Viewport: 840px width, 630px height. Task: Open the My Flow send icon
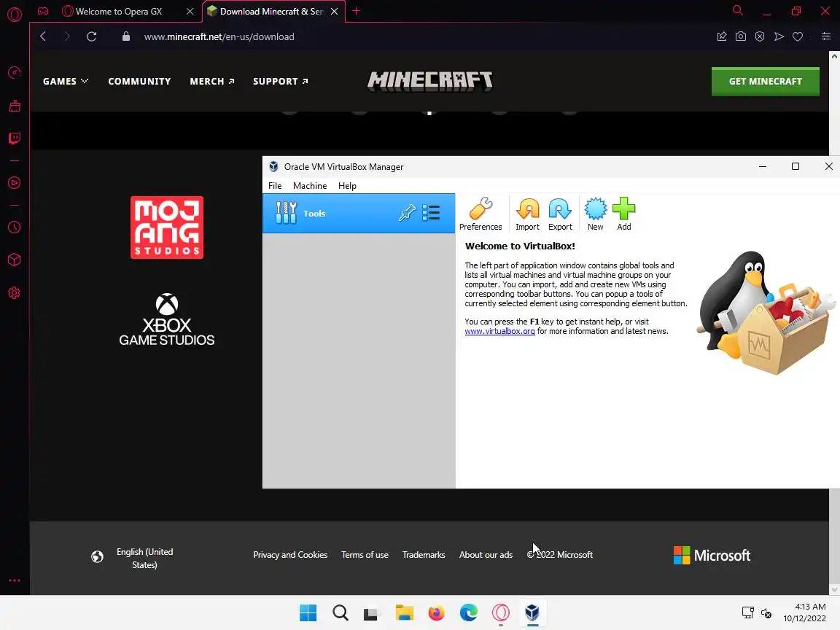[x=779, y=36]
